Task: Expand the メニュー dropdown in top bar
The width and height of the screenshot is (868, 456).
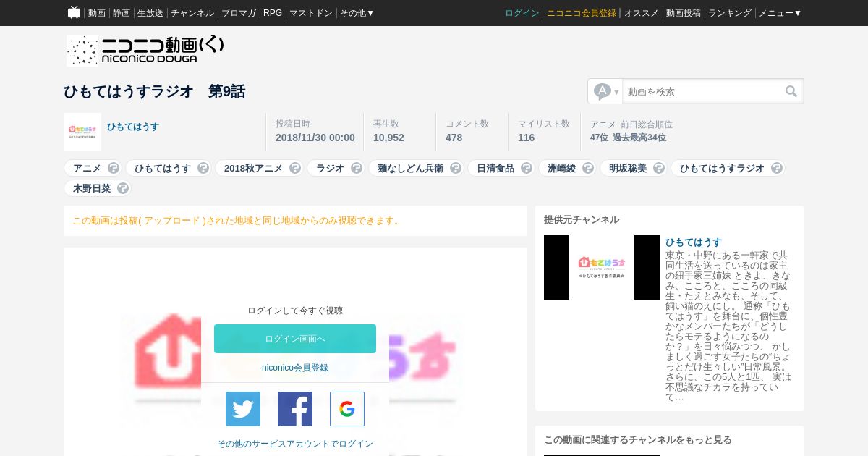Action: click(780, 13)
